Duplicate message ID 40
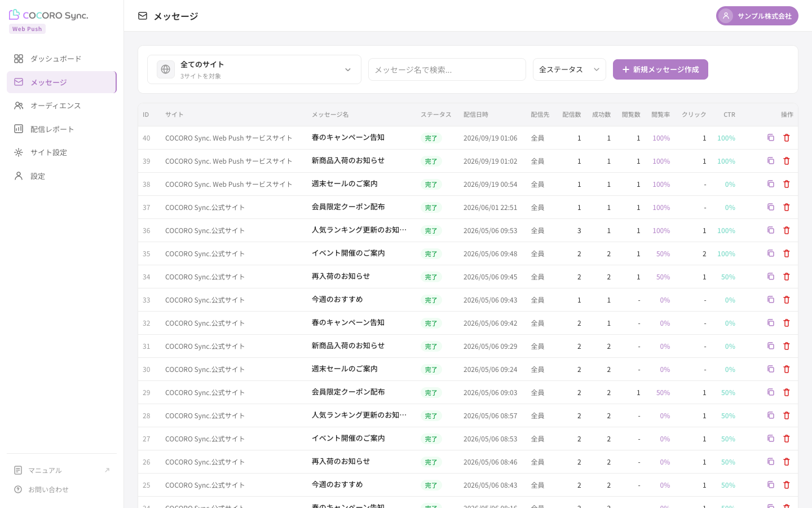The height and width of the screenshot is (508, 812). (x=771, y=138)
